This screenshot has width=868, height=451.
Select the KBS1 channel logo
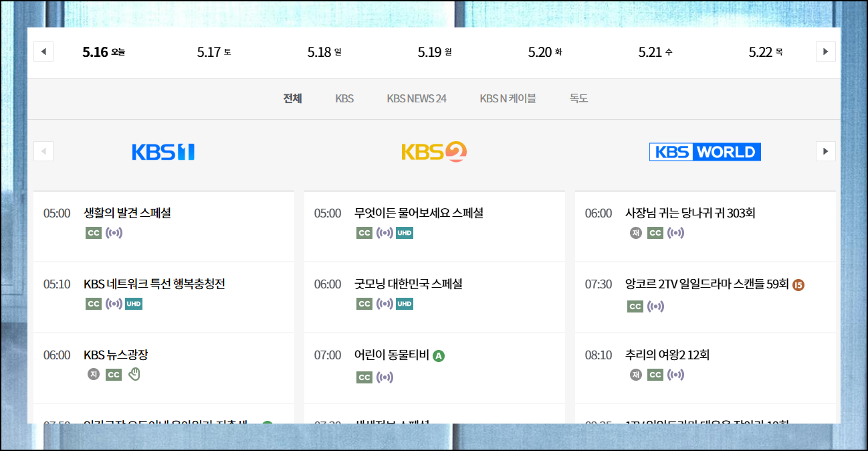[163, 152]
